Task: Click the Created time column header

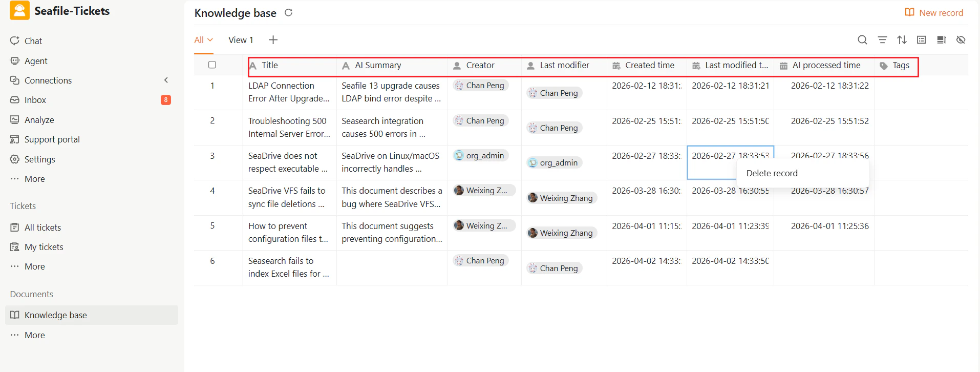Action: [647, 66]
